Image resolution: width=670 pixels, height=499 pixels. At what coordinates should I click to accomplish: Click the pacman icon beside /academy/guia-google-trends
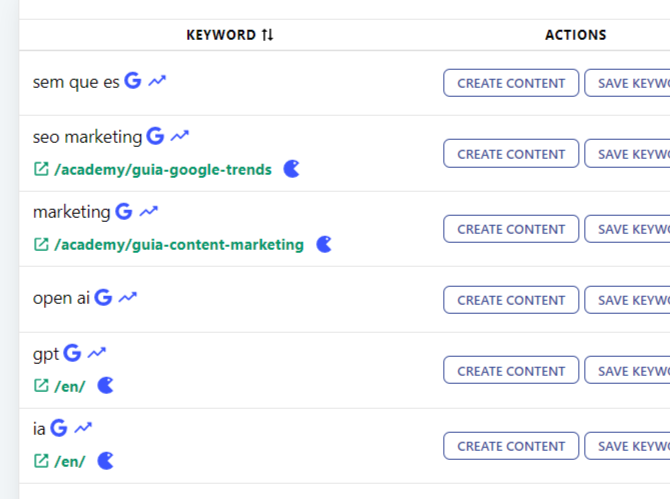[292, 169]
